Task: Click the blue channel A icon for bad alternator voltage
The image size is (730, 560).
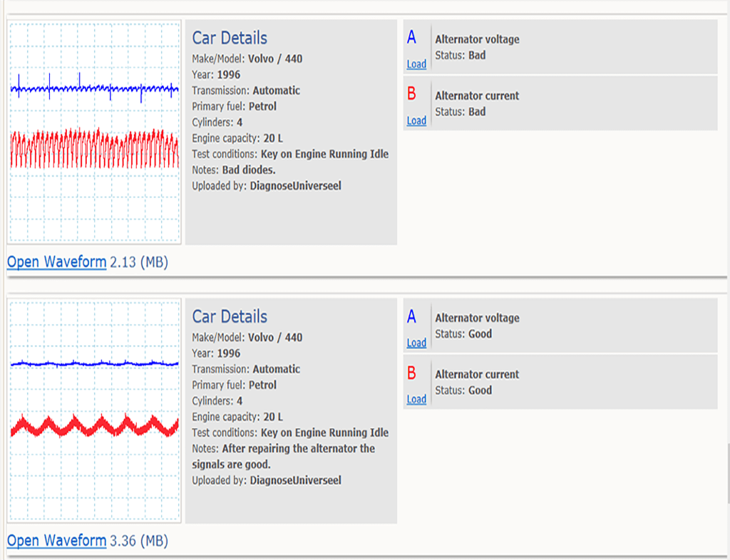Action: (x=411, y=38)
